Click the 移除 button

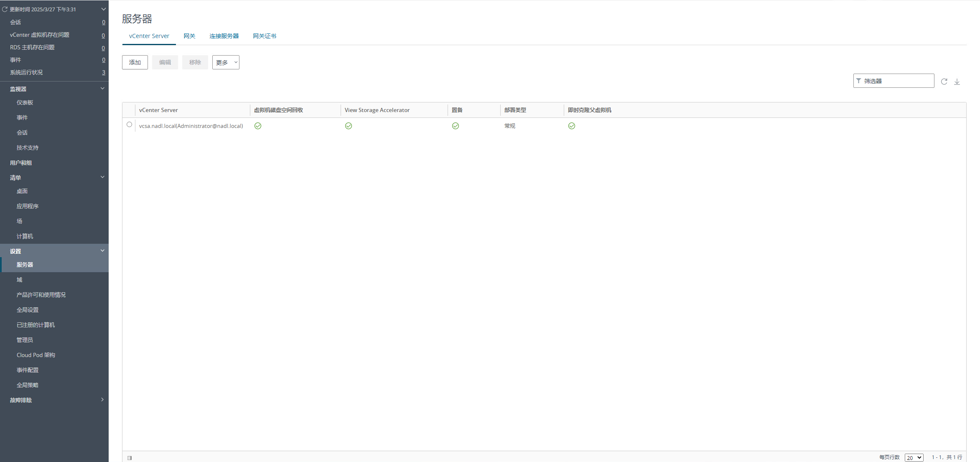195,62
